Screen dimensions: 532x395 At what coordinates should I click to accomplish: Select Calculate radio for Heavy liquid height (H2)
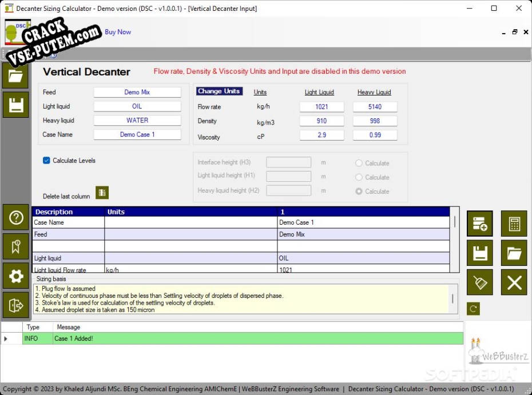[x=359, y=191]
